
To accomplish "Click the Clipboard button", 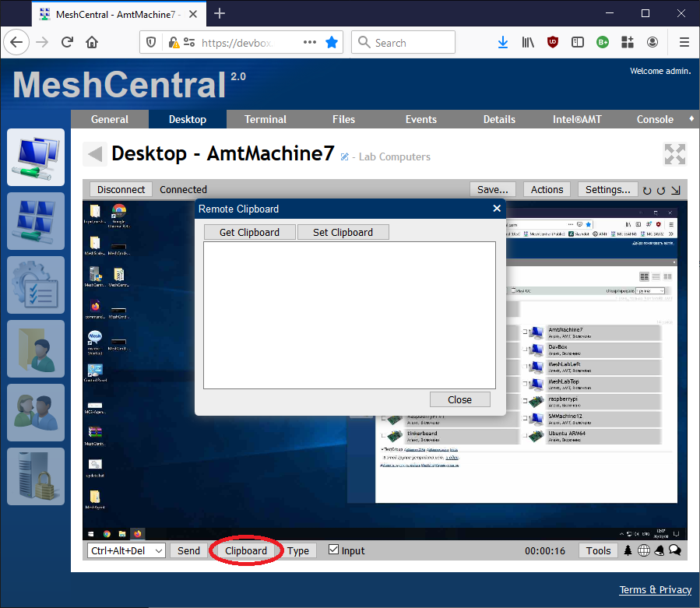I will click(x=246, y=551).
